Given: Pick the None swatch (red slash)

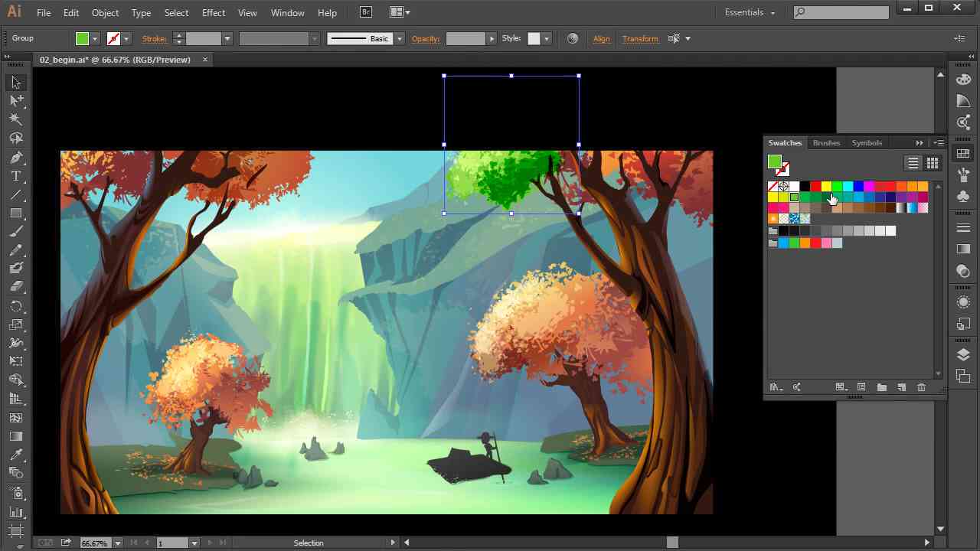Looking at the screenshot, I should 773,186.
